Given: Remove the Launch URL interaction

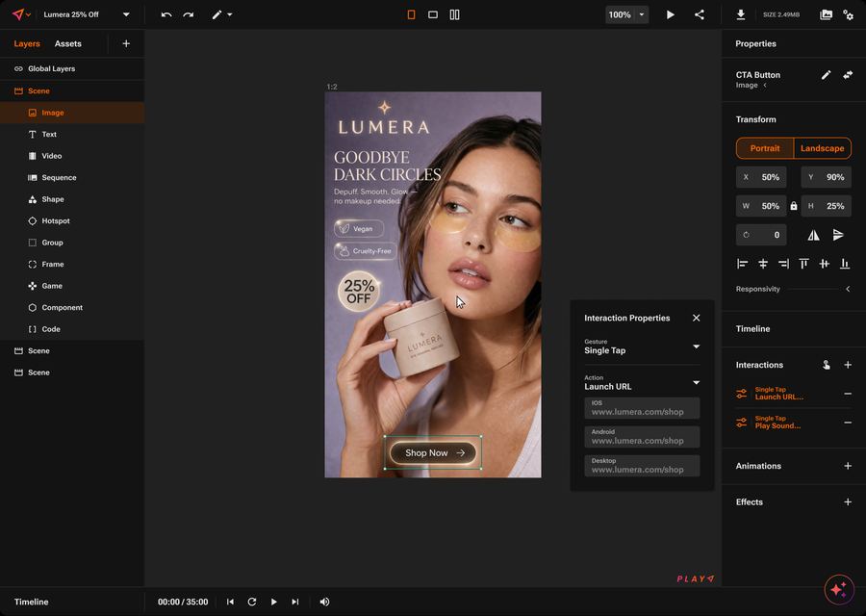Looking at the screenshot, I should pyautogui.click(x=848, y=394).
